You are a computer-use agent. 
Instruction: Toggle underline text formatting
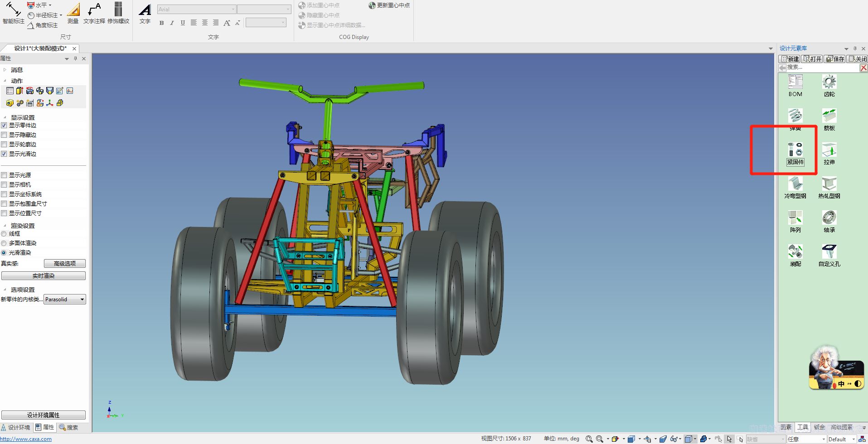(183, 23)
